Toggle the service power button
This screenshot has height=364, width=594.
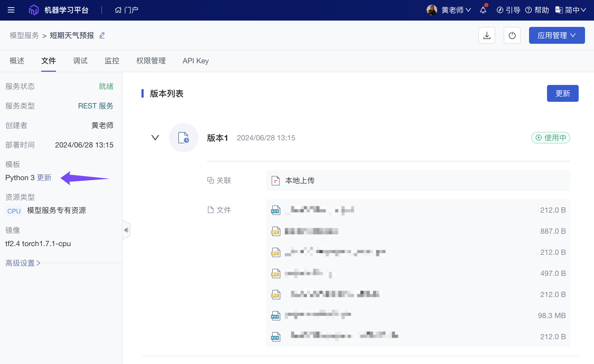(x=512, y=35)
